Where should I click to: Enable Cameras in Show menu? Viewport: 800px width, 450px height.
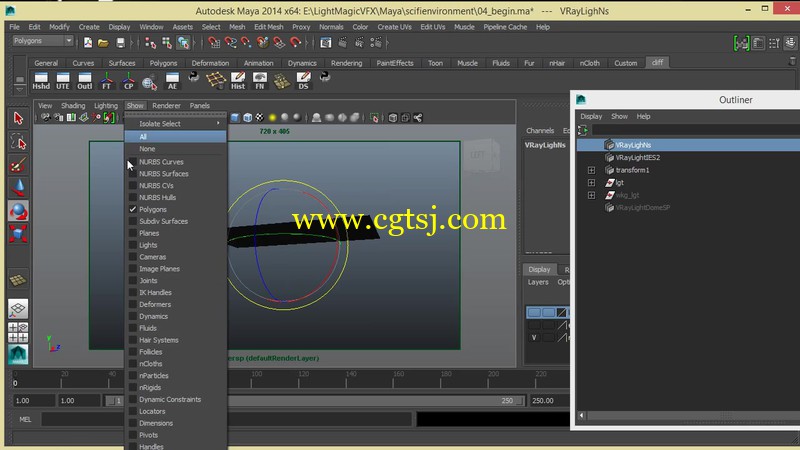(x=133, y=257)
